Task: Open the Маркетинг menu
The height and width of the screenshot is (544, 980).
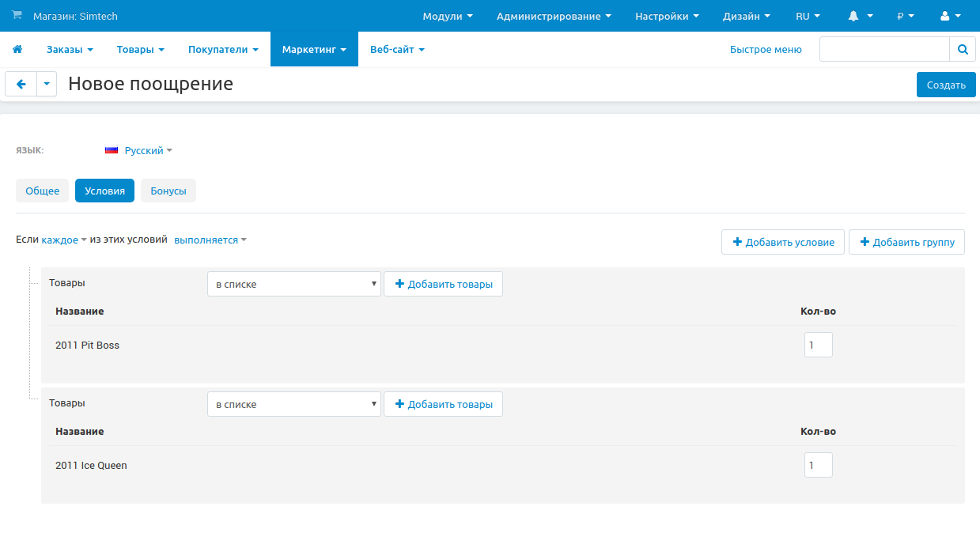Action: coord(314,49)
